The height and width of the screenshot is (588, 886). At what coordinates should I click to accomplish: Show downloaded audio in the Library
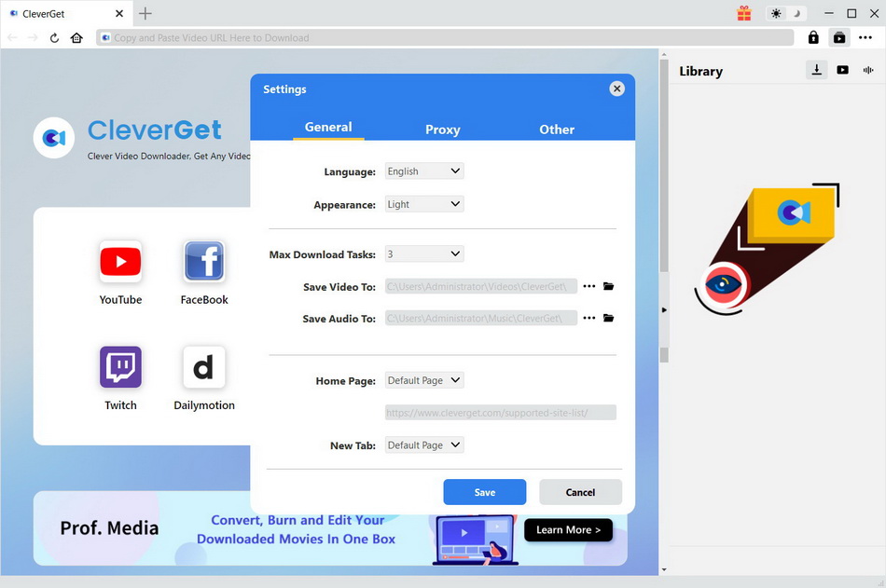867,70
